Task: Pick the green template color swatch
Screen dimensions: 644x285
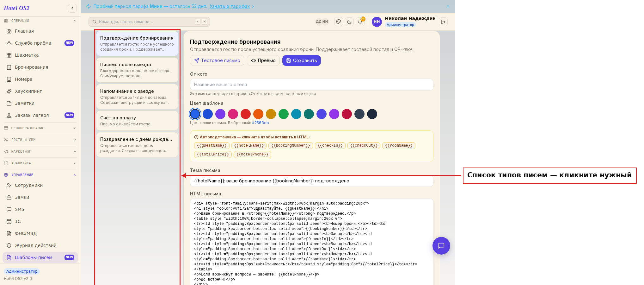Action: (284, 114)
